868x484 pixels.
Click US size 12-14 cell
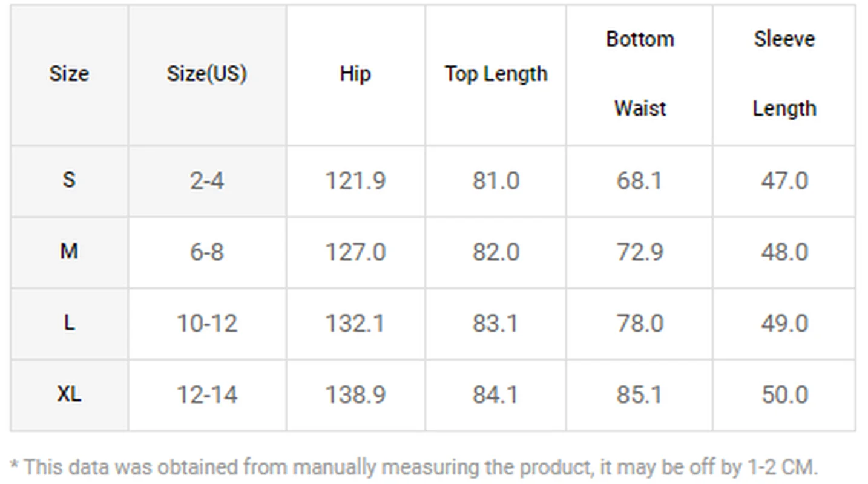207,395
